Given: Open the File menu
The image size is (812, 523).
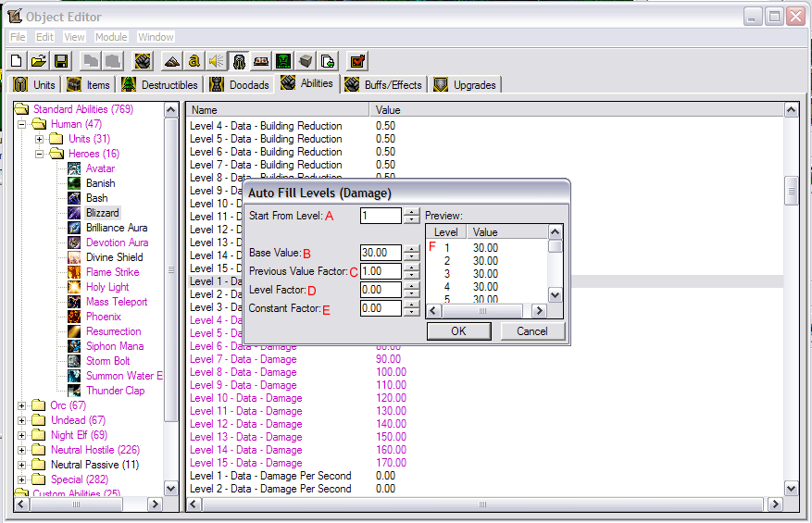Looking at the screenshot, I should click(18, 37).
